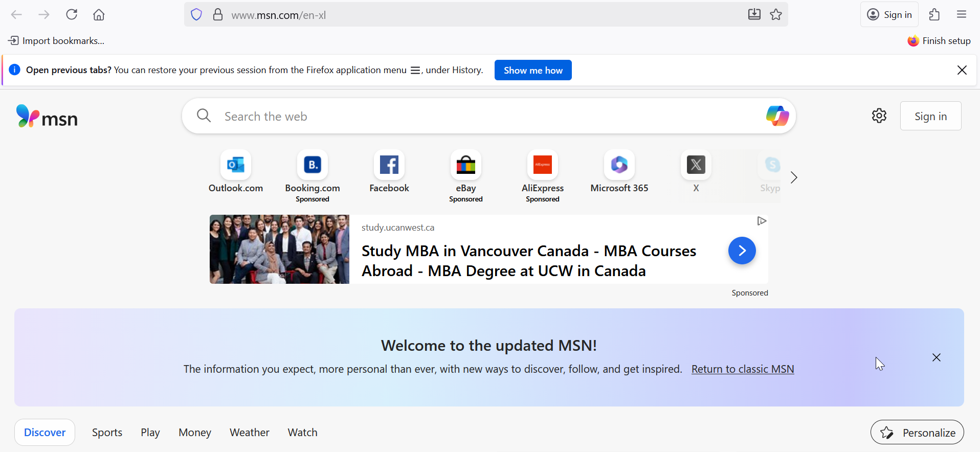The height and width of the screenshot is (452, 980).
Task: Open the Firefox application menu
Action: pos(962,15)
